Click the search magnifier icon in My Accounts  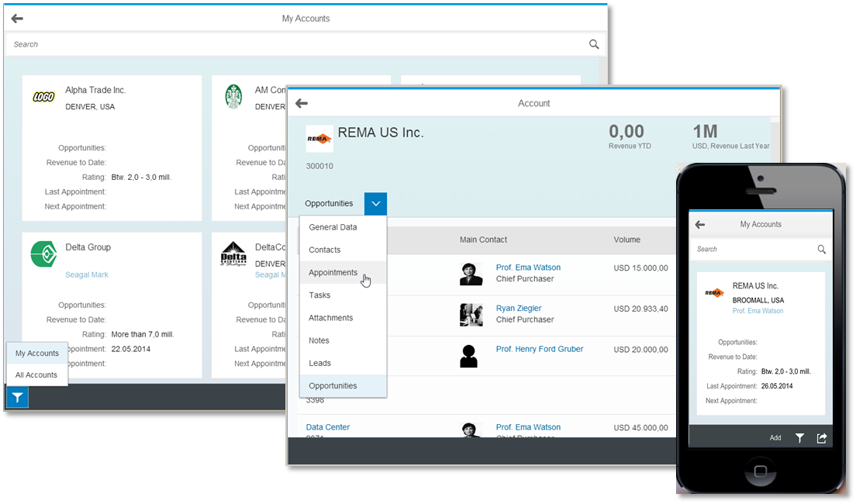tap(594, 44)
